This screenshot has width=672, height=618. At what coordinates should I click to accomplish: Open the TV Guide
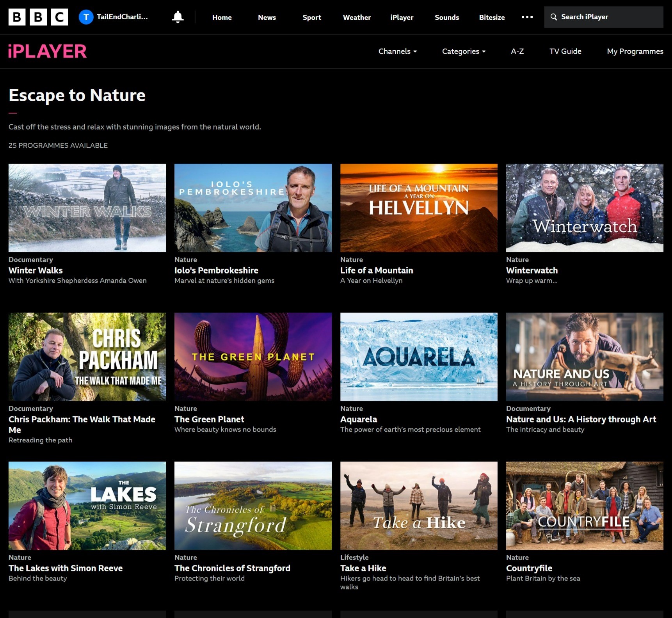[565, 51]
